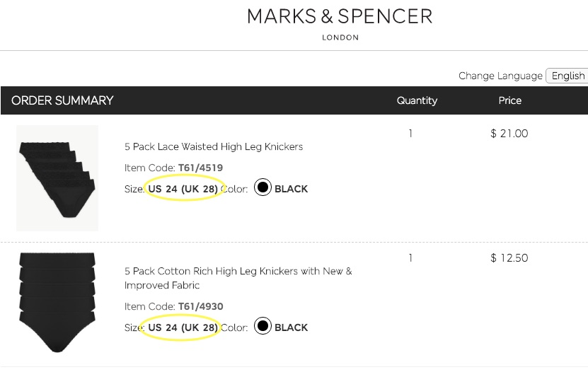Click the $ 12.50 price

(x=509, y=257)
